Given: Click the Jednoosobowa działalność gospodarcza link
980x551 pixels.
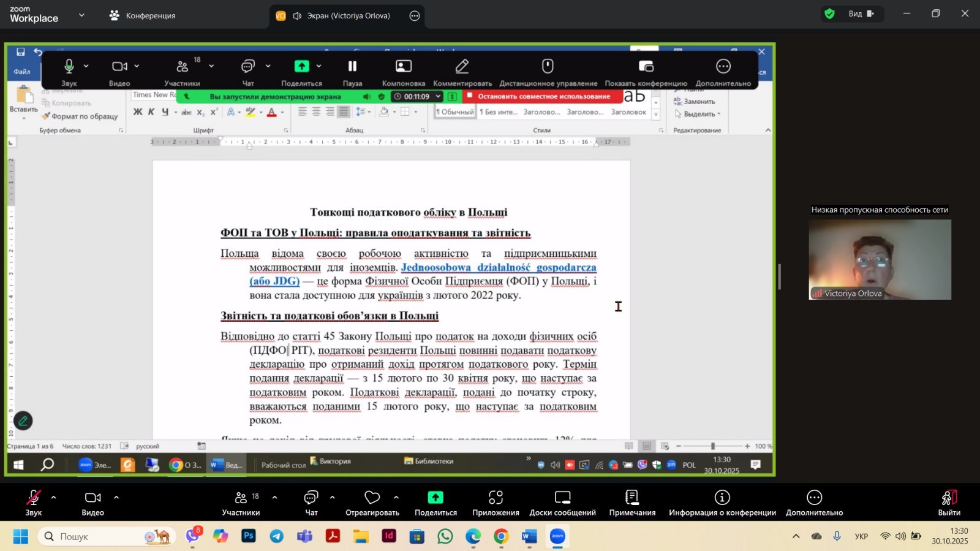Looking at the screenshot, I should (x=498, y=268).
